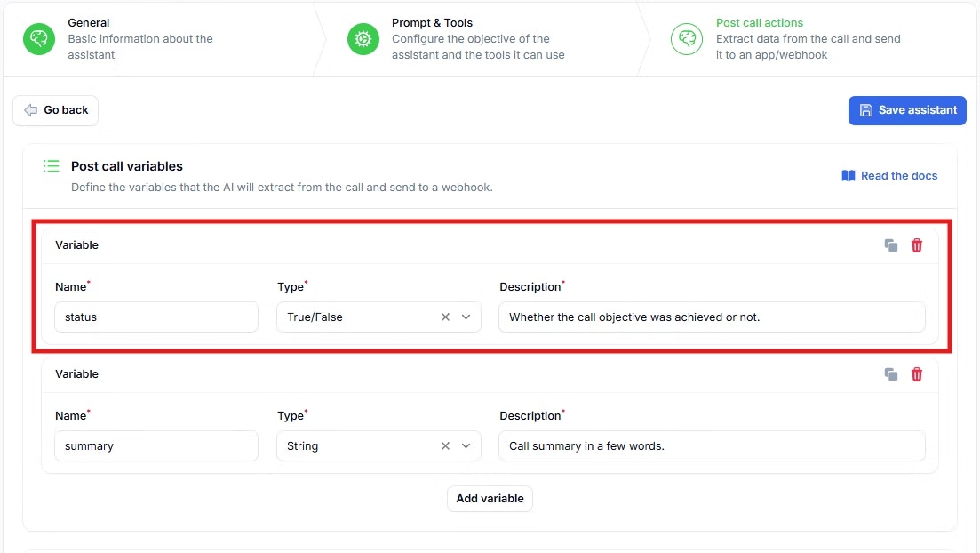
Task: Select the General step's green brain icon
Action: coord(37,39)
